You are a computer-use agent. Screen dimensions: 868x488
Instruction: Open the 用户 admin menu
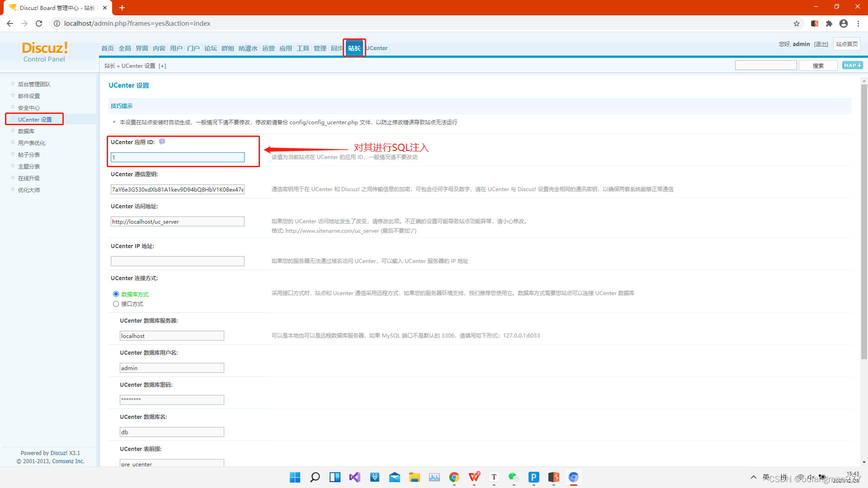(176, 48)
